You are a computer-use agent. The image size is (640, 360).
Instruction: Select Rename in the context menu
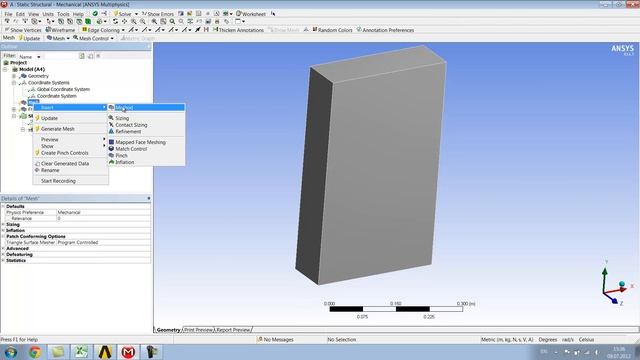click(70, 170)
